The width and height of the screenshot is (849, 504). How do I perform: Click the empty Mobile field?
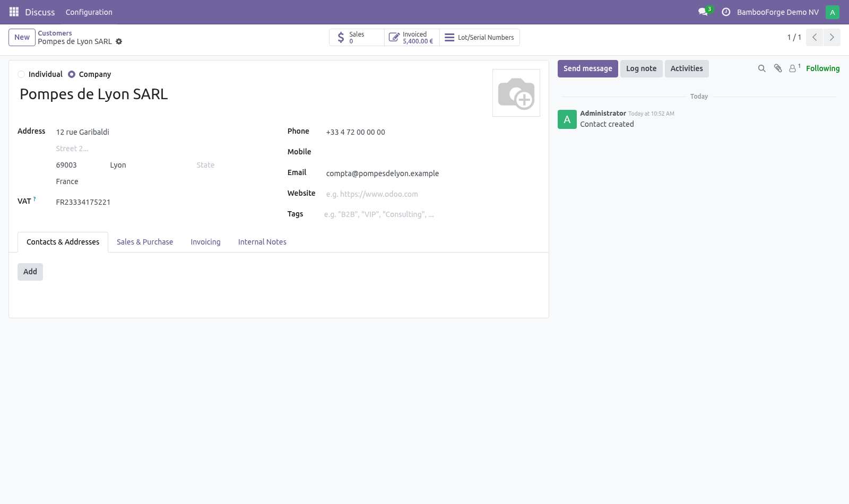(x=433, y=152)
